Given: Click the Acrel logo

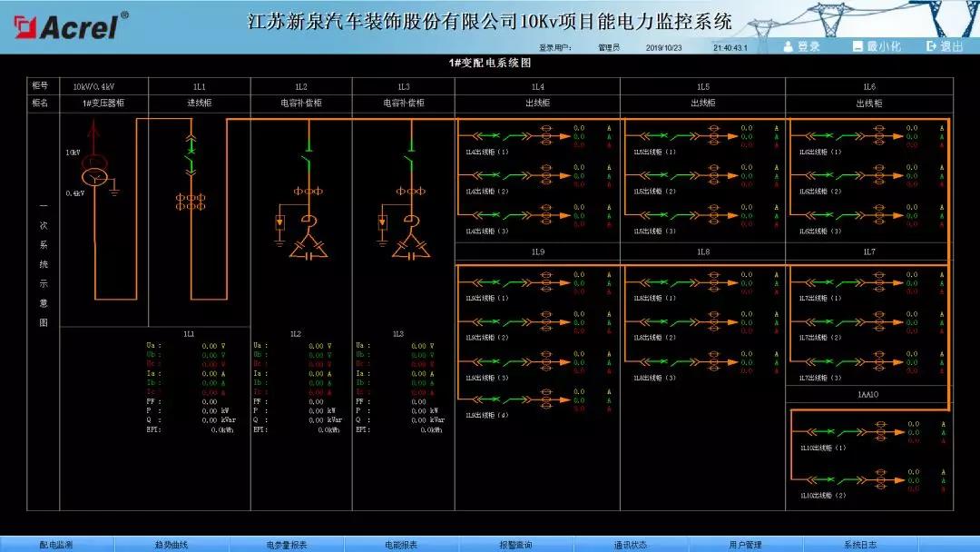Looking at the screenshot, I should (70, 25).
